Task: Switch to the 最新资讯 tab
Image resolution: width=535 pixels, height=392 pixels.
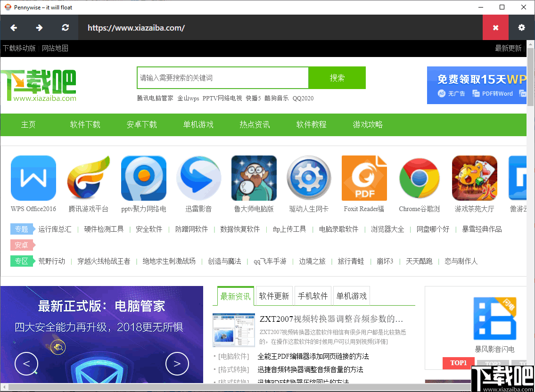Action: click(235, 296)
